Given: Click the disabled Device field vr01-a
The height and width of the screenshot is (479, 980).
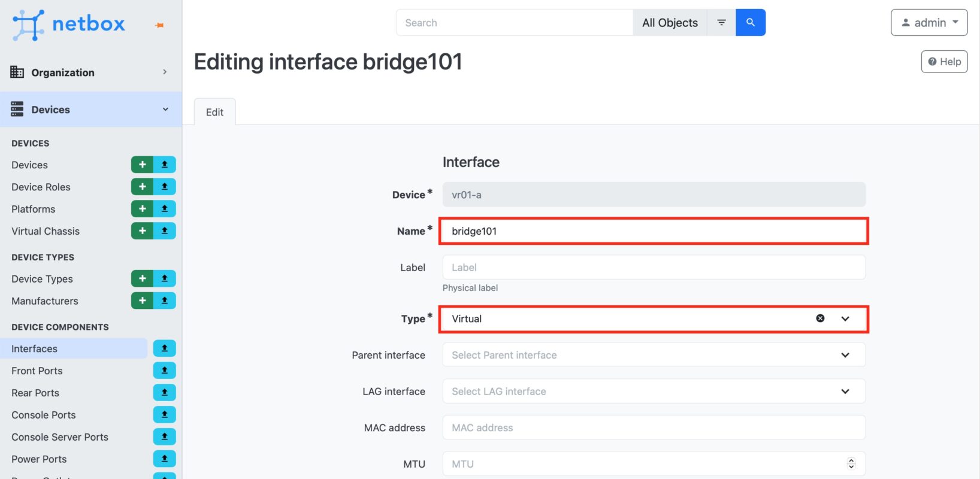Looking at the screenshot, I should tap(654, 195).
